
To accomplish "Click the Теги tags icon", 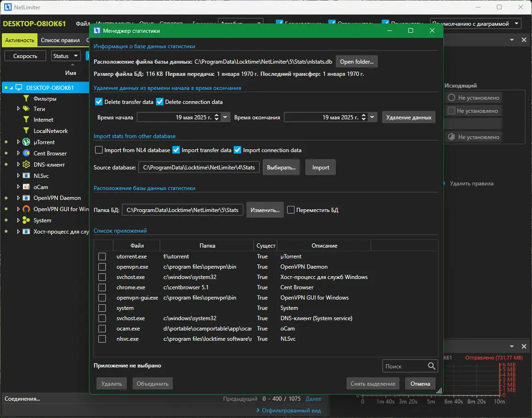I will click(x=26, y=109).
